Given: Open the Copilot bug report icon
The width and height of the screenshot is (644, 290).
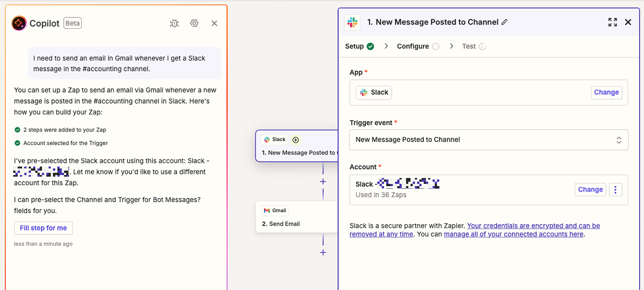Looking at the screenshot, I should (x=174, y=23).
